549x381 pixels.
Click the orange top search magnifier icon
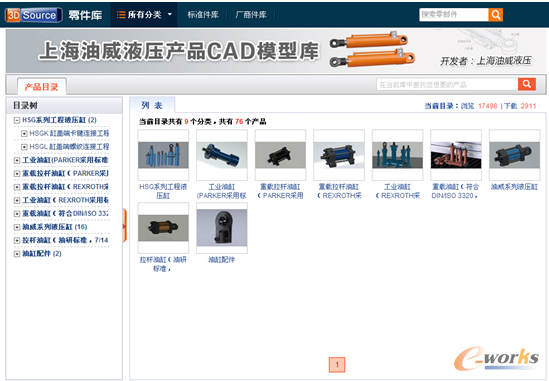[495, 15]
